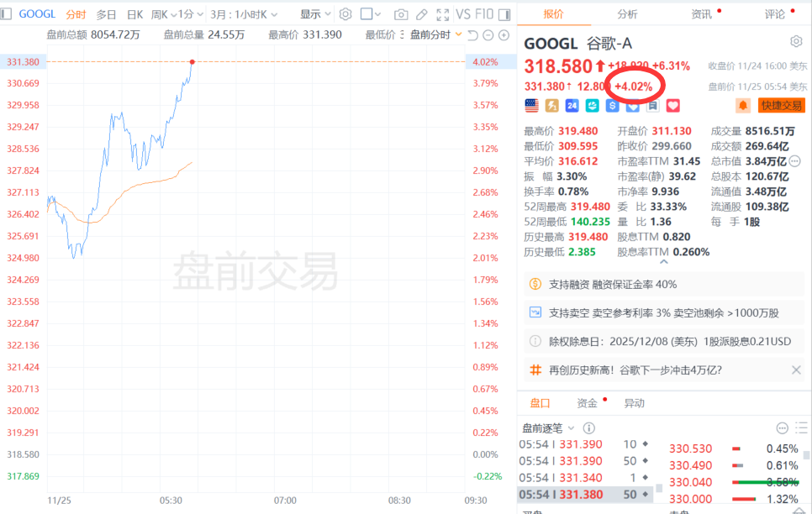Open the layout square dropdown

(371, 14)
